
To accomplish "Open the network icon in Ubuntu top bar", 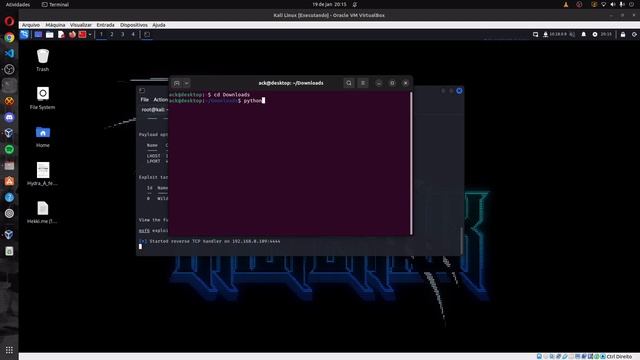I will coord(603,4).
